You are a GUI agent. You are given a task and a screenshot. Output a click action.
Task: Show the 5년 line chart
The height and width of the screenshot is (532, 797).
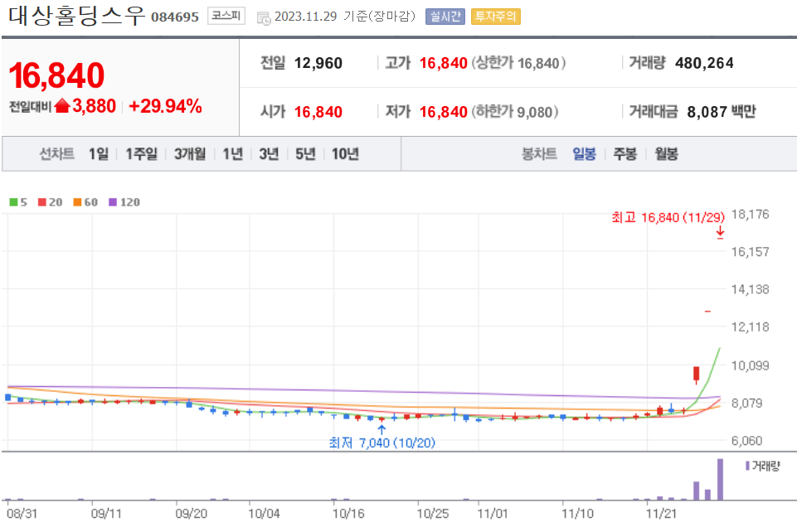(305, 154)
